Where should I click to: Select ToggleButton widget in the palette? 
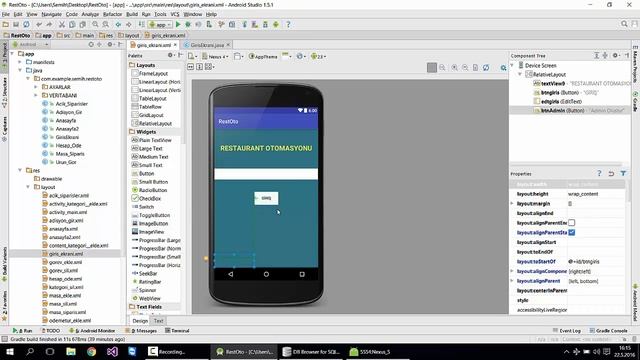151,215
